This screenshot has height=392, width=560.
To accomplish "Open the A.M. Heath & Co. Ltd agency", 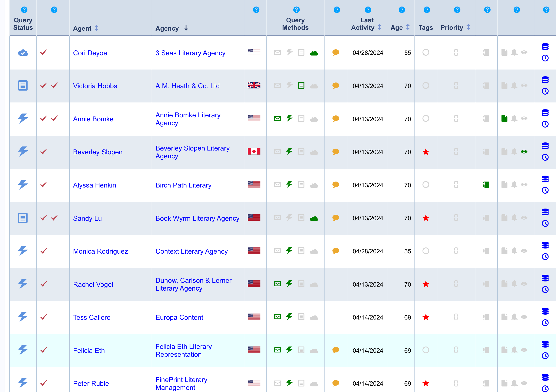I will 188,86.
